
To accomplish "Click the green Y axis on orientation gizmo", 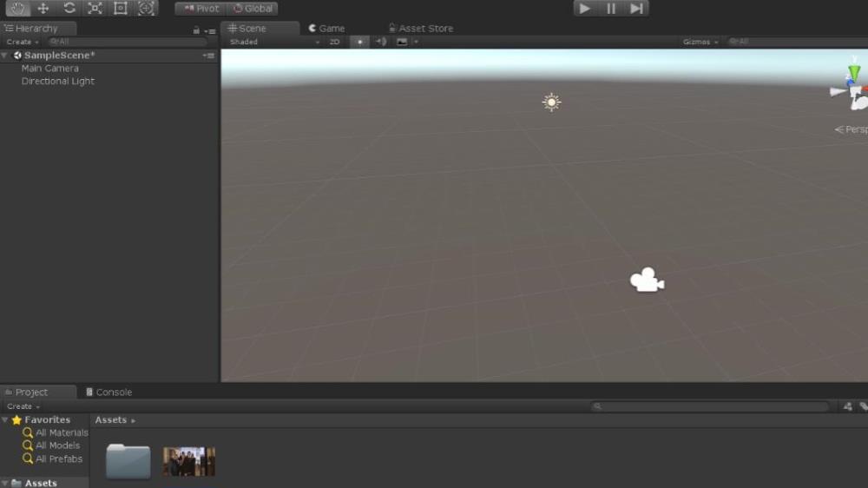I will pyautogui.click(x=854, y=72).
